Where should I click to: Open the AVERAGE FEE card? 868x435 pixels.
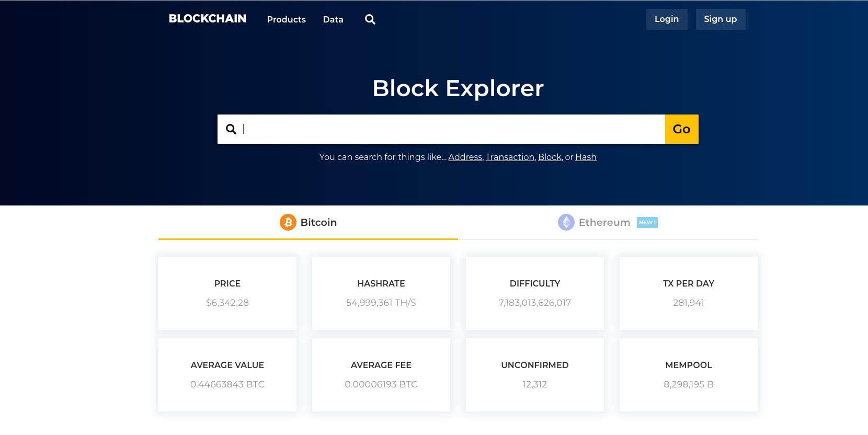pos(381,374)
